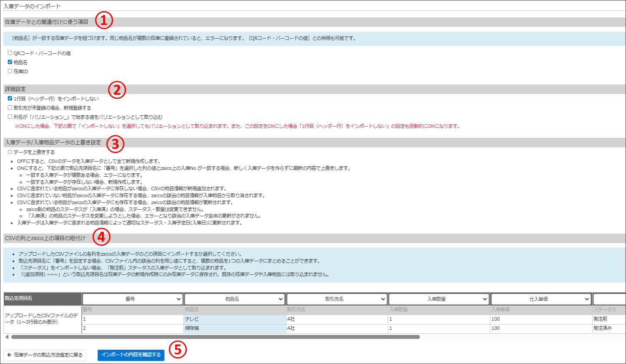Open the 仕入単価 column mapping dropdown
This screenshot has width=626, height=364.
point(542,299)
